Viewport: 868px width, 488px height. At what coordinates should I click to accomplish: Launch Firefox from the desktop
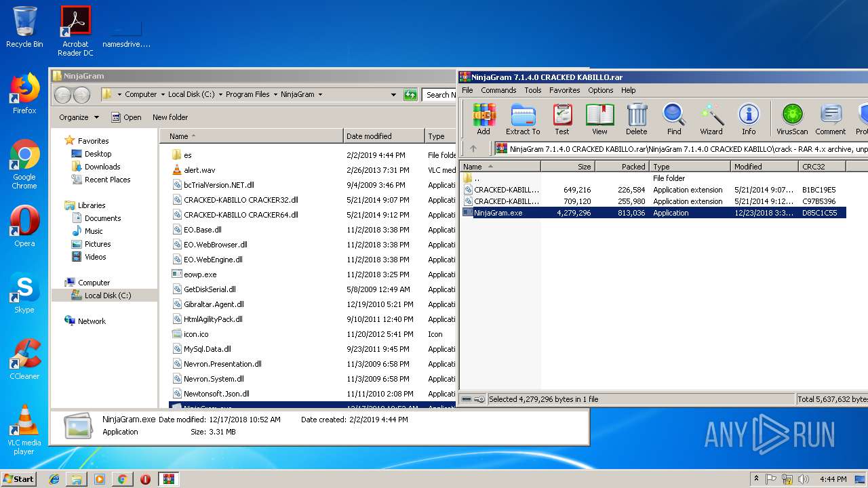(24, 94)
